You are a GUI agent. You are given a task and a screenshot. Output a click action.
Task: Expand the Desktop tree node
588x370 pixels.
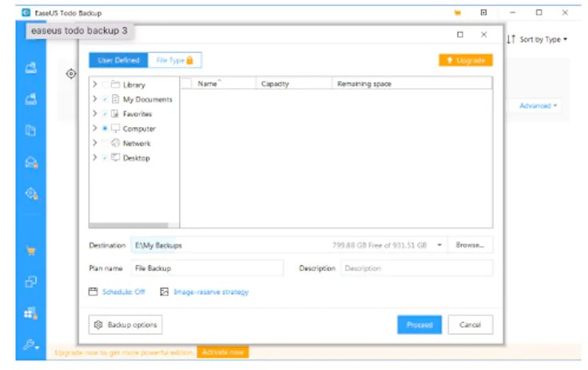(x=95, y=157)
